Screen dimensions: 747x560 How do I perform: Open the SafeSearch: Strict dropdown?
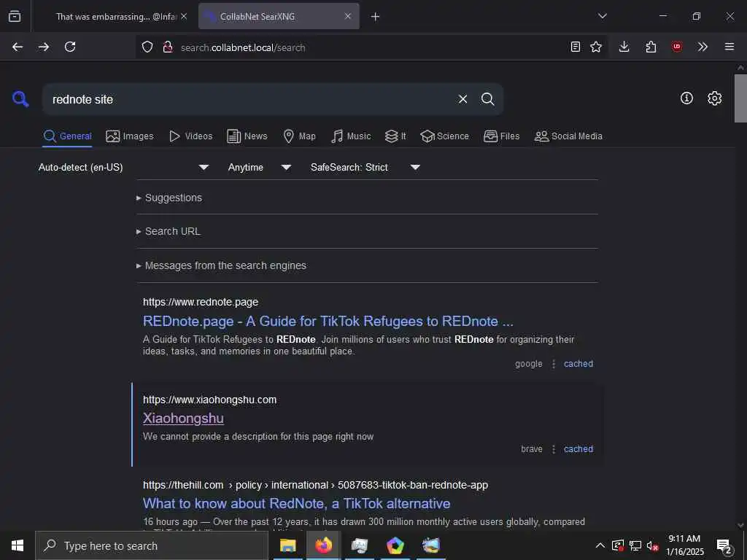(365, 167)
